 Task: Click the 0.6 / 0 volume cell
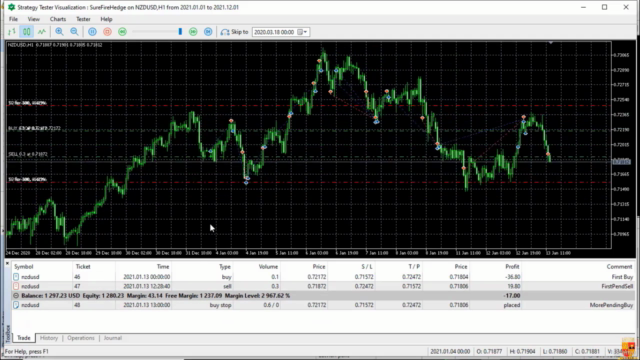coord(271,305)
